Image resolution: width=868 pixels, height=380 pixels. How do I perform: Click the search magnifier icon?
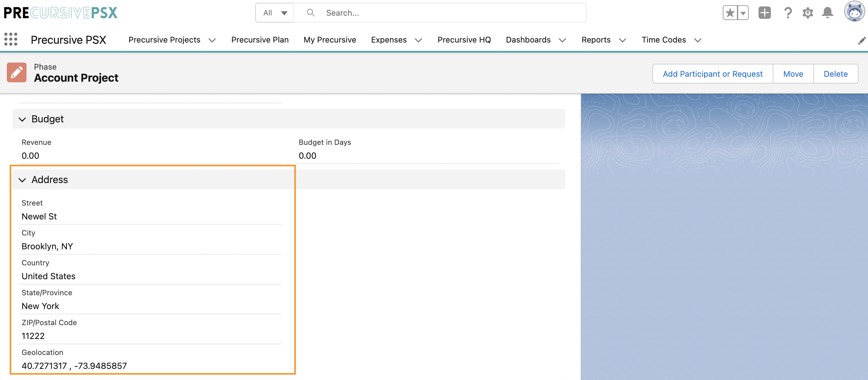pos(311,13)
